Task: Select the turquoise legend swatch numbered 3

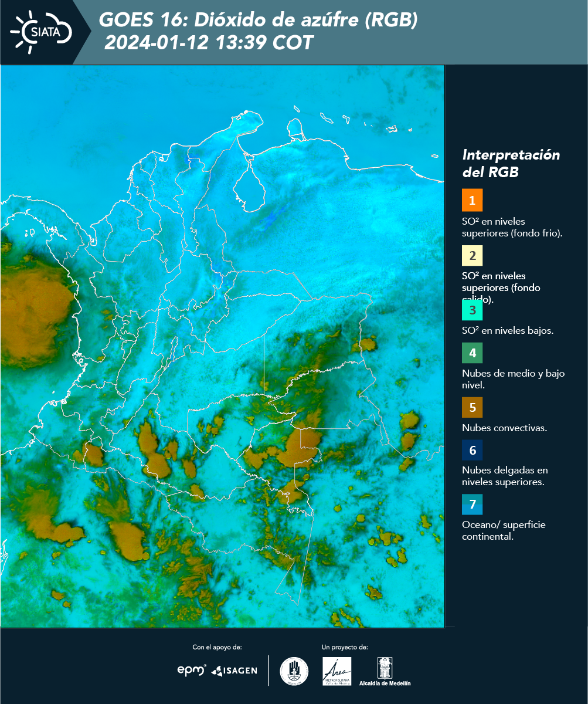Action: coord(472,310)
